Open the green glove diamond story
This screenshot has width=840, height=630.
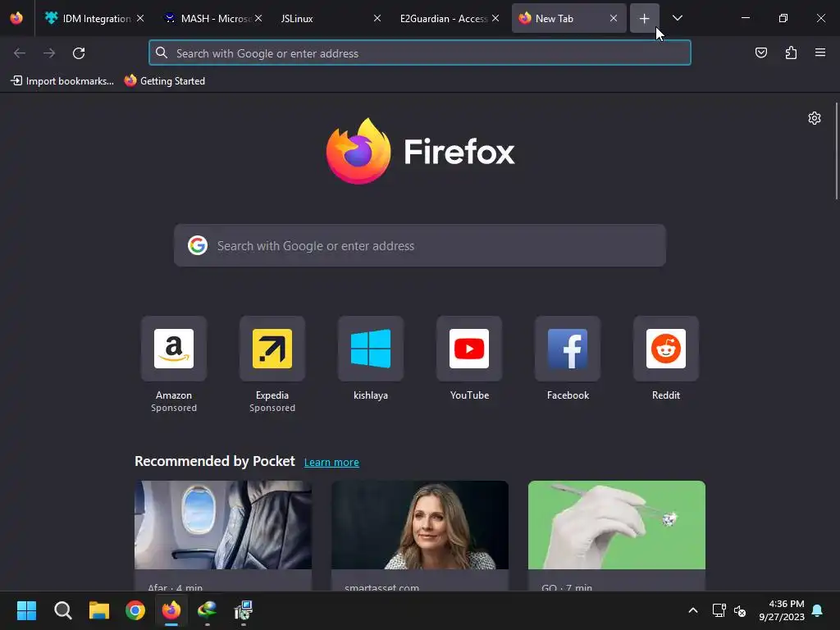(617, 536)
